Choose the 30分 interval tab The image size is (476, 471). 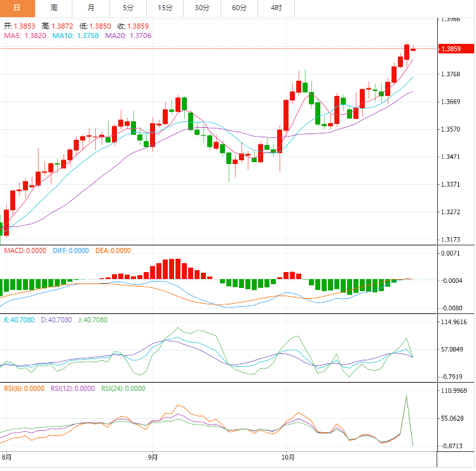pos(202,8)
